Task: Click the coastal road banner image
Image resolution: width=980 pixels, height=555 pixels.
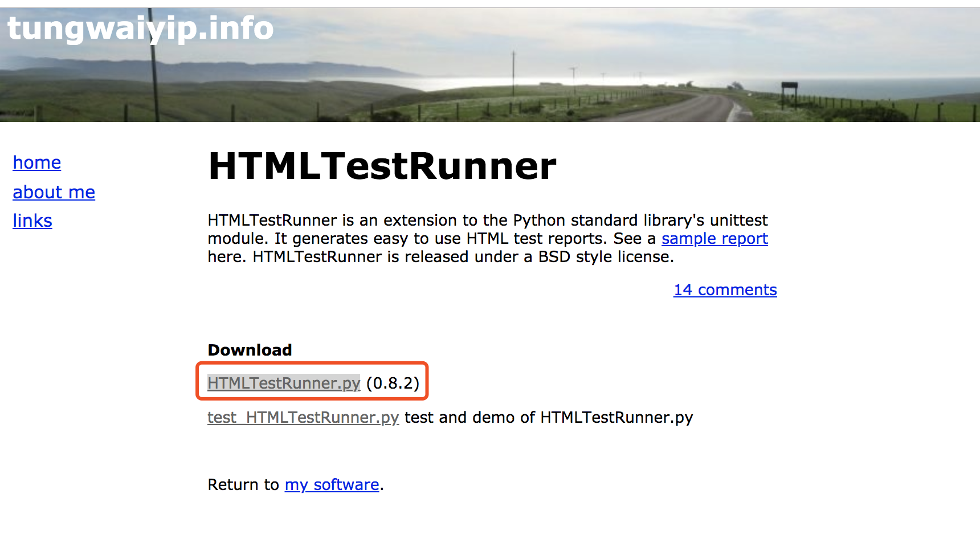Action: [x=490, y=65]
